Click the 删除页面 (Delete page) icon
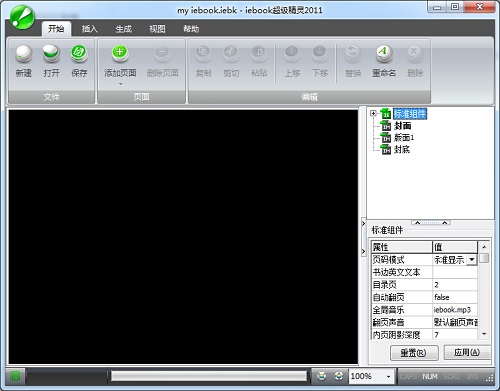This screenshot has width=500, height=391. click(162, 54)
